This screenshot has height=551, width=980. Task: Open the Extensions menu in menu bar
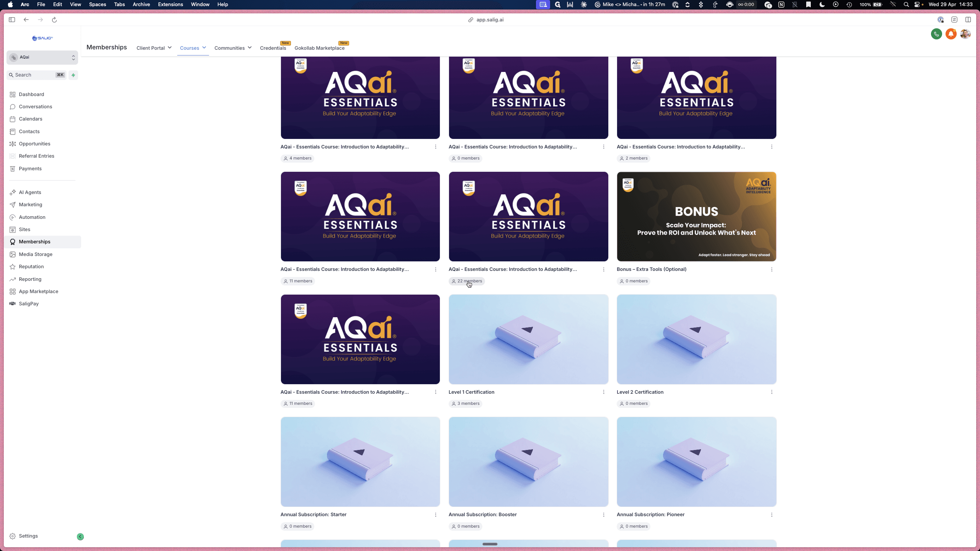pos(170,5)
